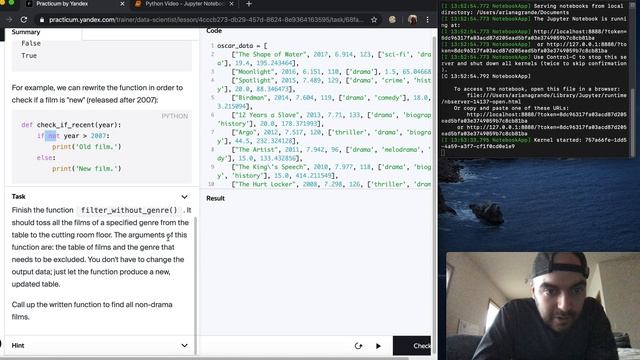Click the Result panel heading

pyautogui.click(x=216, y=198)
